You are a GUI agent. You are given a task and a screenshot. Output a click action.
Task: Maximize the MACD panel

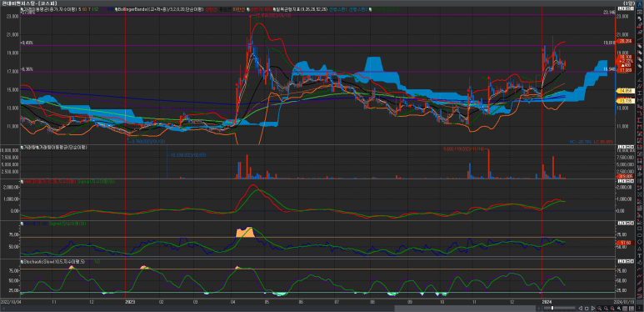click(628, 181)
